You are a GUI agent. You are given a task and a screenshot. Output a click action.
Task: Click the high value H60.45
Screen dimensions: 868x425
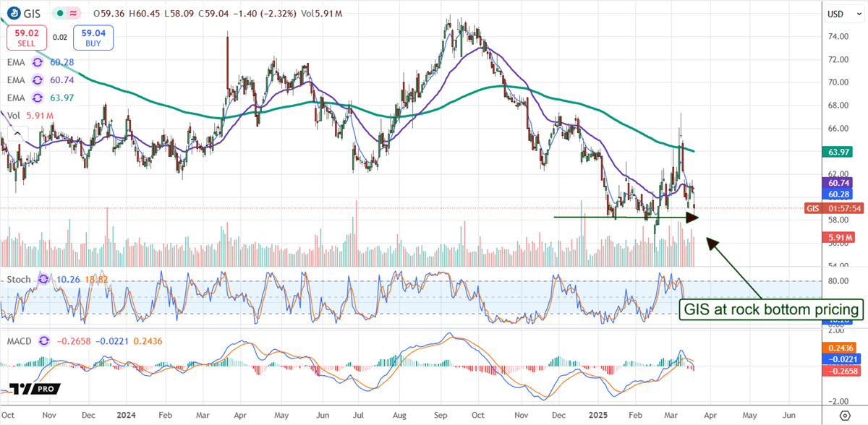pos(144,12)
